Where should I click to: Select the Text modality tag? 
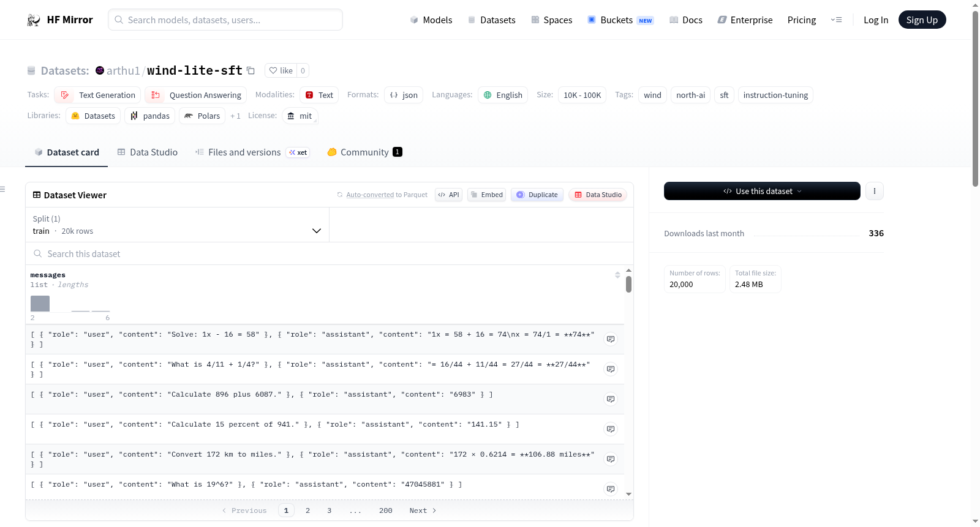[x=319, y=95]
